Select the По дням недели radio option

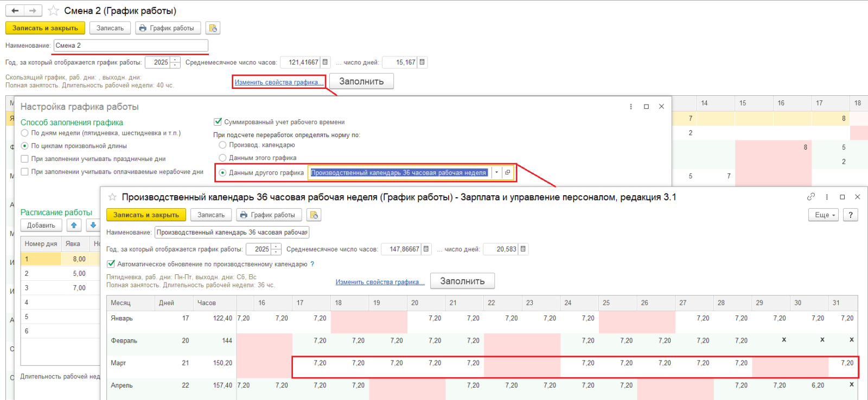click(x=24, y=133)
